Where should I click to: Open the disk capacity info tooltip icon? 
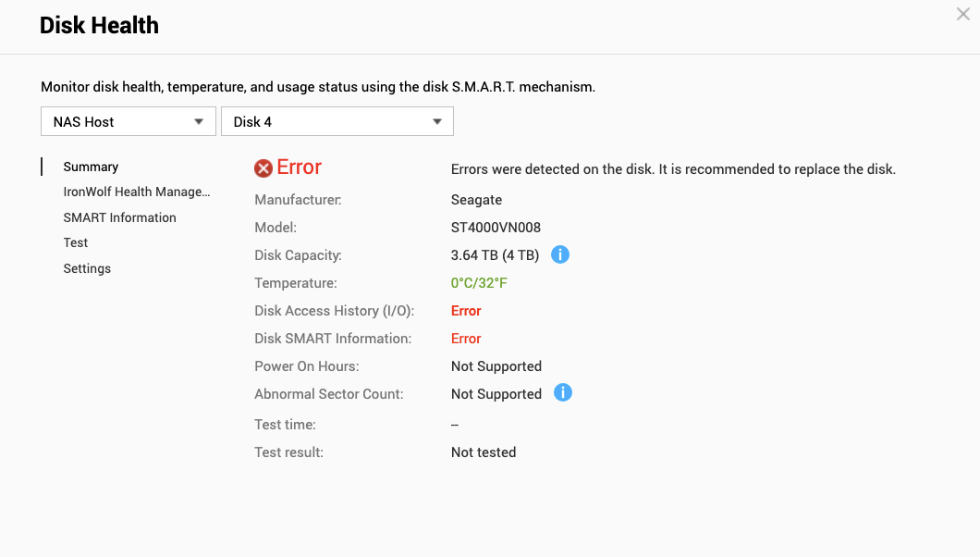point(560,254)
